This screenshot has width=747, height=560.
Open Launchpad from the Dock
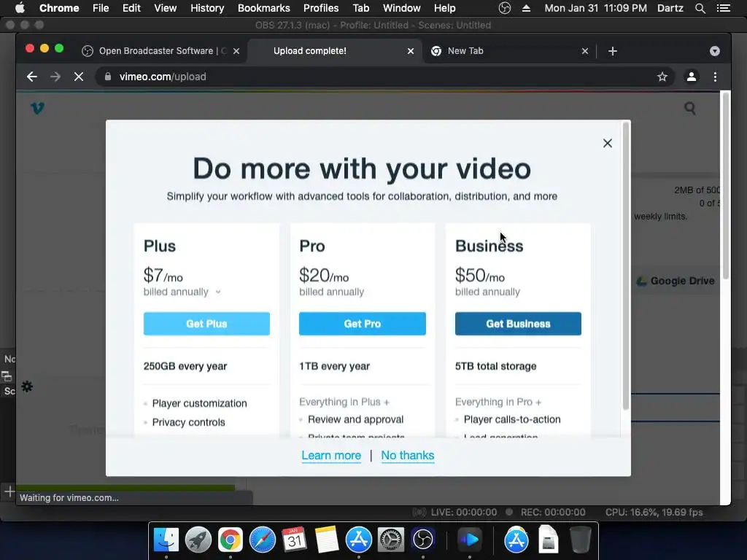[x=198, y=540]
